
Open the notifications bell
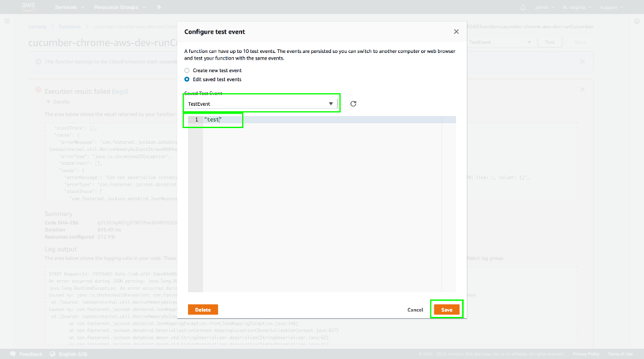point(523,7)
